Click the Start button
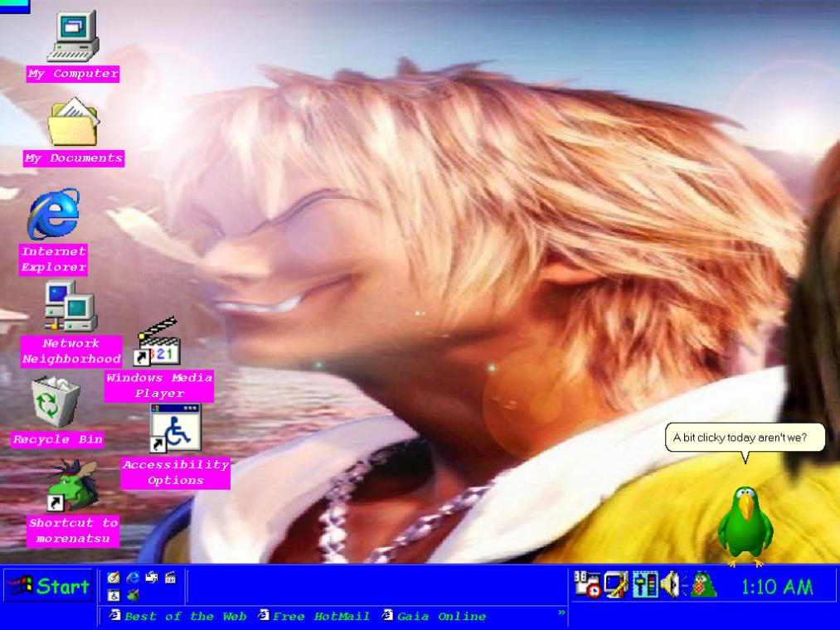This screenshot has width=840, height=630. pyautogui.click(x=48, y=586)
